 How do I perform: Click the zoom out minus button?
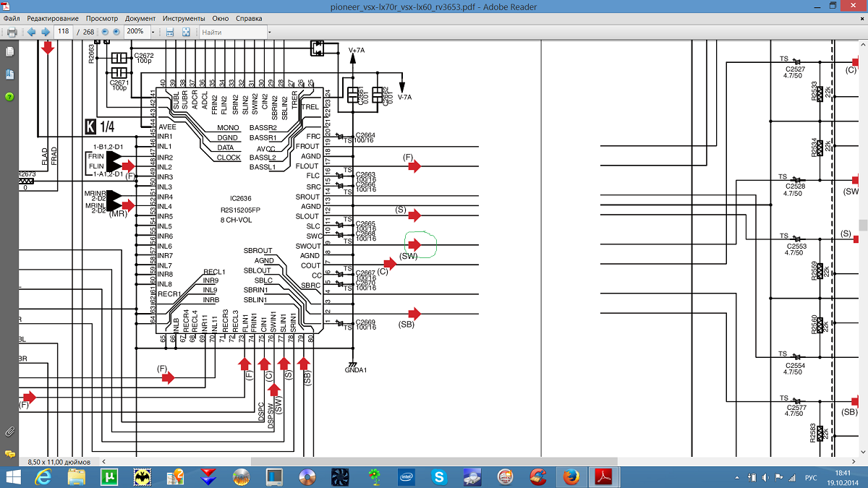105,32
